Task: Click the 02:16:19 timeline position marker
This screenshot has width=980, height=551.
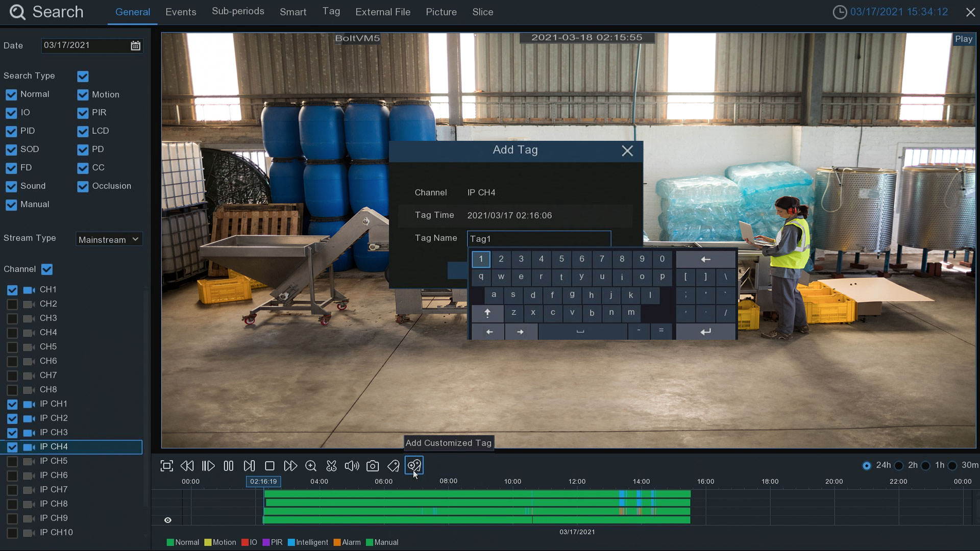Action: point(263,482)
